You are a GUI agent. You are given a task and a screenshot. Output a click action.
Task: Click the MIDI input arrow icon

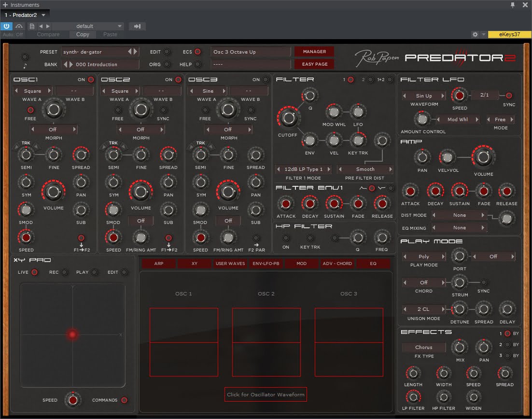(137, 26)
